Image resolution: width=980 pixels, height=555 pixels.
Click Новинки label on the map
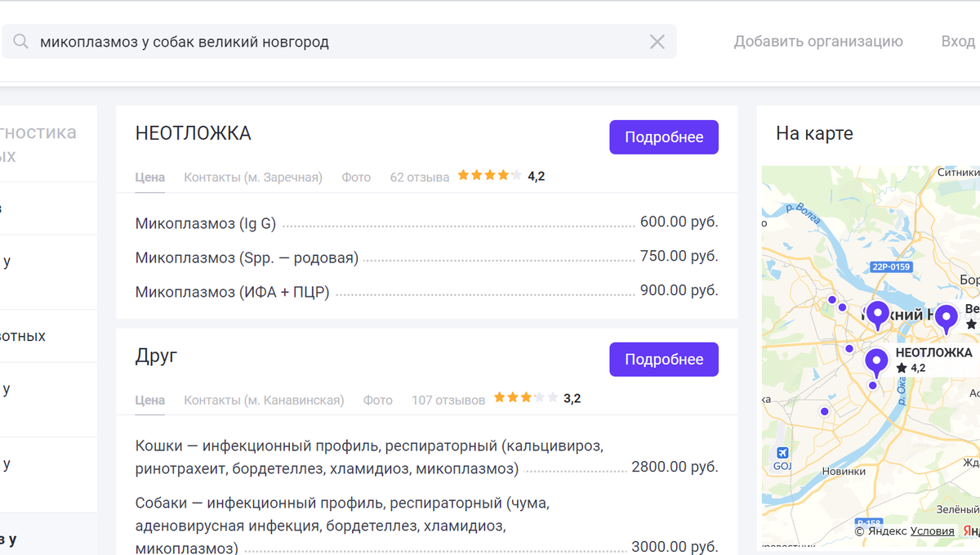tap(844, 472)
